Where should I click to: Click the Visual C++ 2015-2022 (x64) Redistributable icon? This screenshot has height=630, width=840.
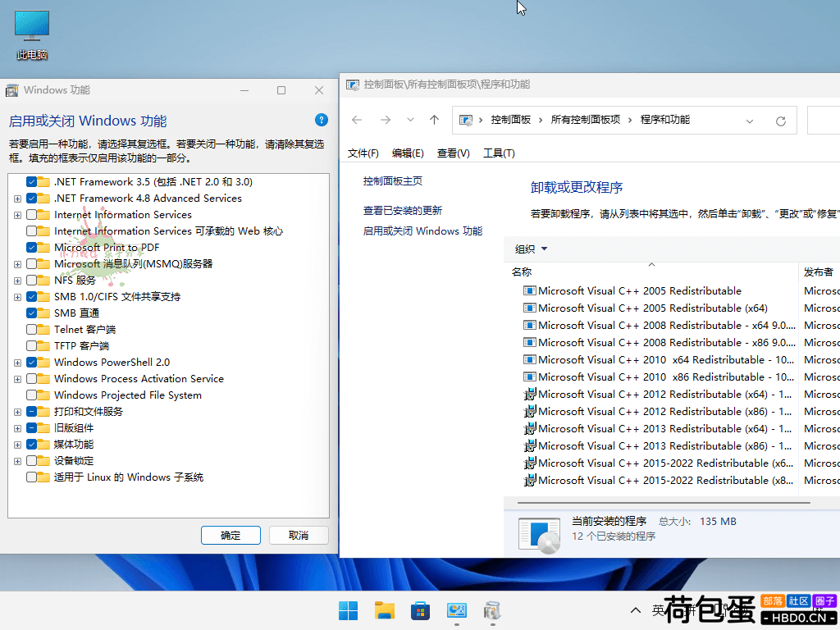tap(529, 463)
